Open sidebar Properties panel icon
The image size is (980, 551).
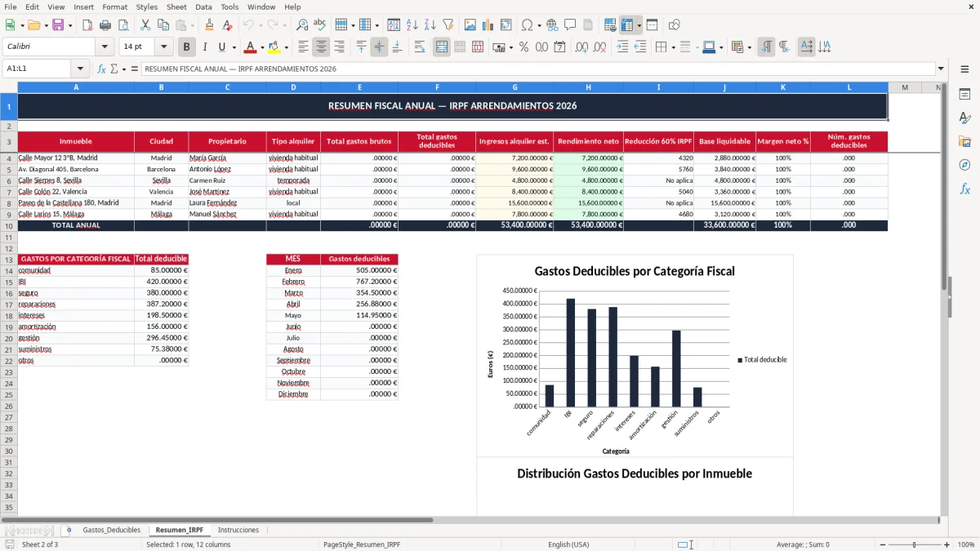[964, 95]
